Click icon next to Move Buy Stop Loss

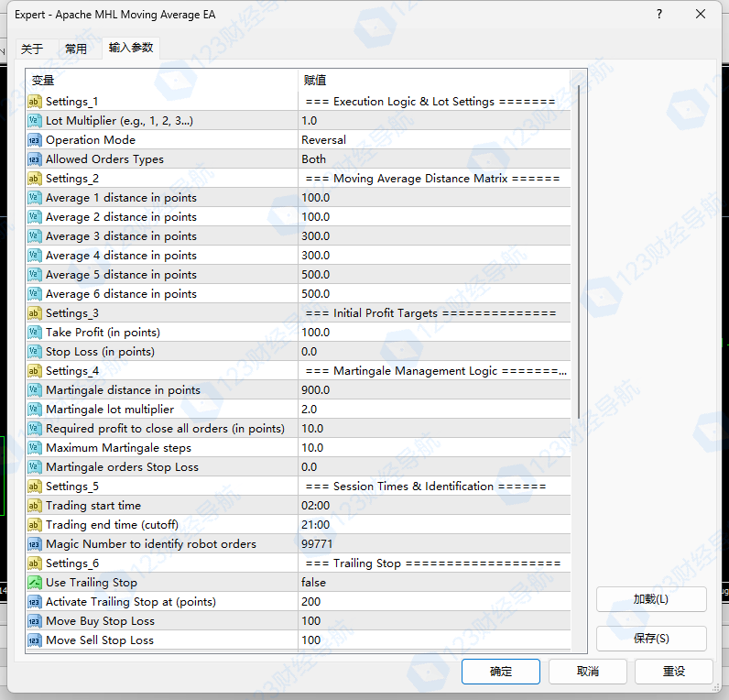coord(35,621)
